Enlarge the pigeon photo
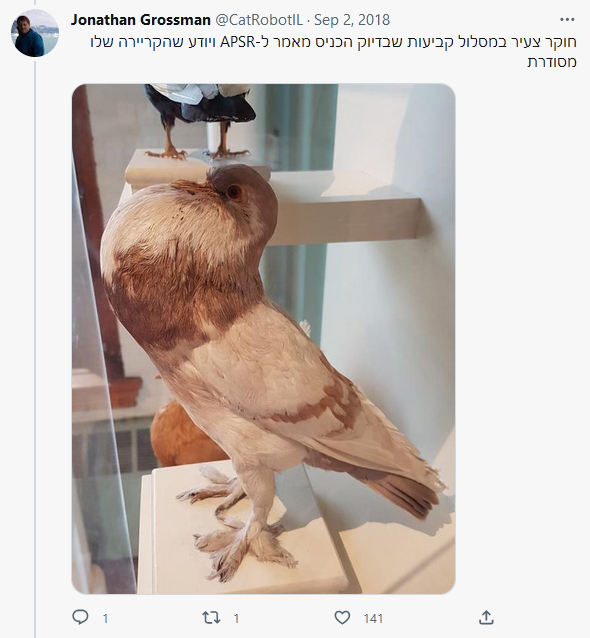The image size is (590, 638). point(264,339)
